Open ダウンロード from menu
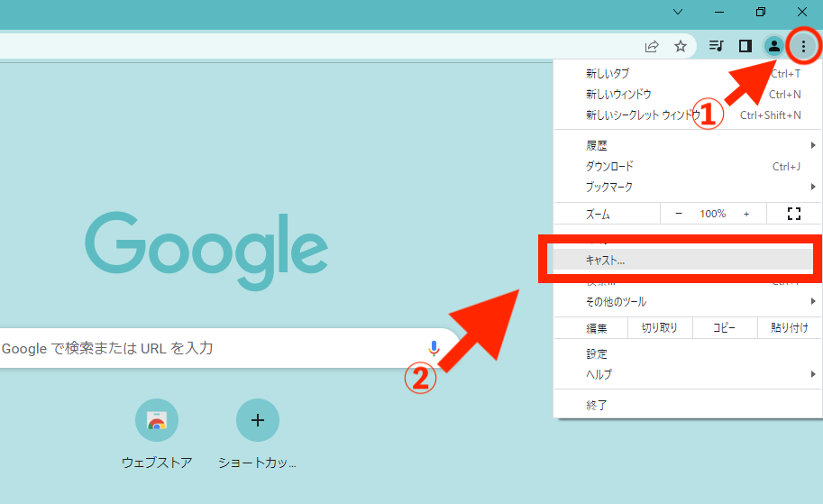The width and height of the screenshot is (823, 504). tap(688, 167)
